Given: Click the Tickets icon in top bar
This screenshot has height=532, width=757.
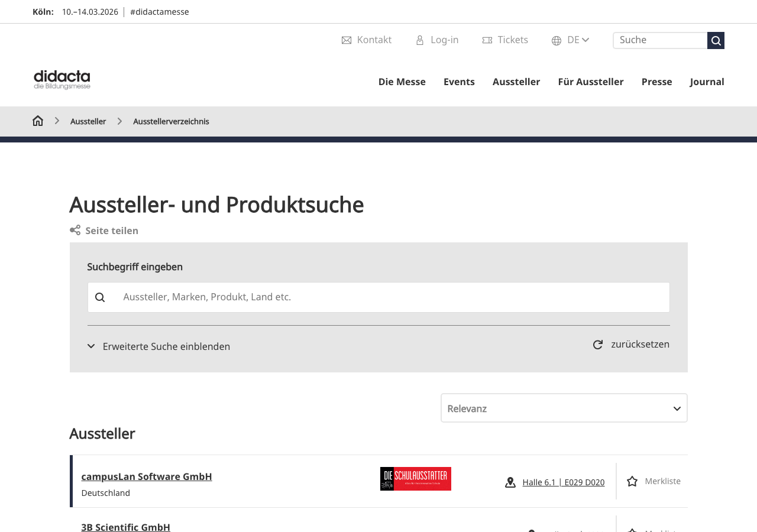Looking at the screenshot, I should tap(487, 40).
